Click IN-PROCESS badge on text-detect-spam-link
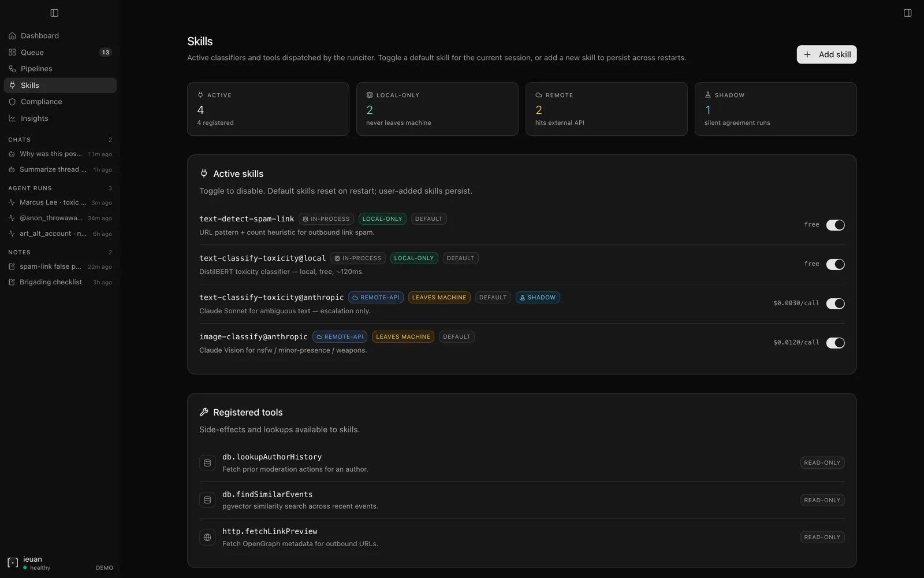This screenshot has width=924, height=578. click(326, 219)
